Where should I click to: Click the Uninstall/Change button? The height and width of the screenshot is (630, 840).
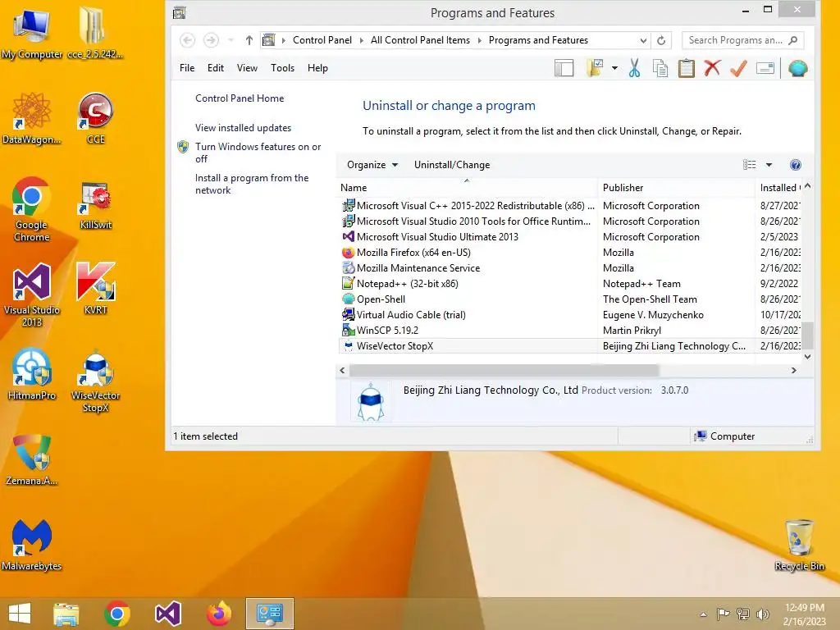(x=452, y=165)
